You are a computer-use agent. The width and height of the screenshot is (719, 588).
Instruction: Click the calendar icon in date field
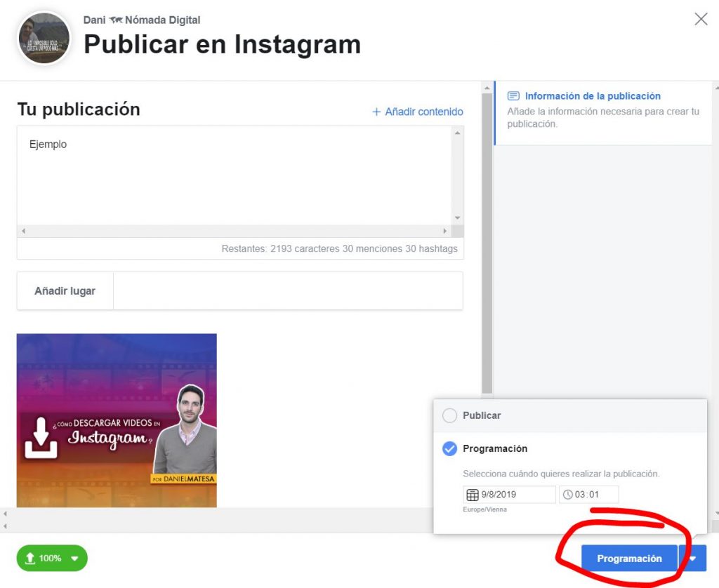(x=473, y=495)
